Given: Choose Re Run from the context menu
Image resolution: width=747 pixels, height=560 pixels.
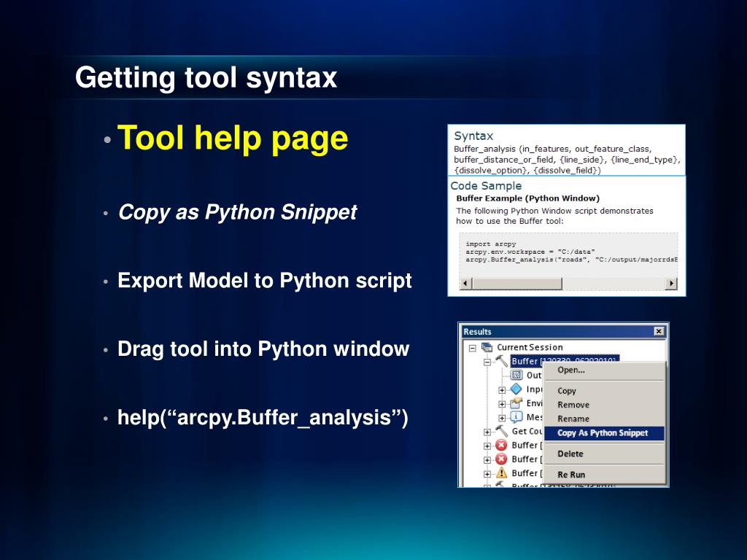Looking at the screenshot, I should 604,475.
